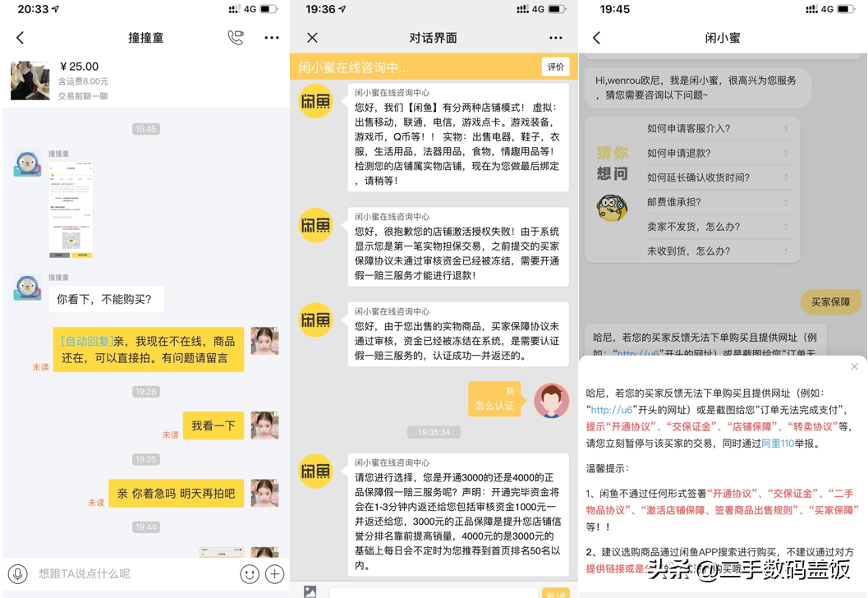The width and height of the screenshot is (868, 598).
Task: Tap 闲鱼 avatar beside 请您进行选择 message
Action: click(315, 471)
